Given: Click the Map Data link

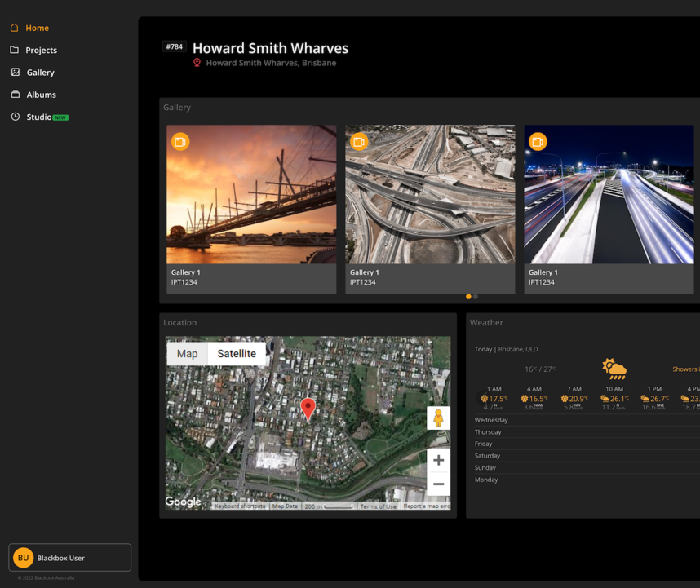Looking at the screenshot, I should tap(285, 506).
